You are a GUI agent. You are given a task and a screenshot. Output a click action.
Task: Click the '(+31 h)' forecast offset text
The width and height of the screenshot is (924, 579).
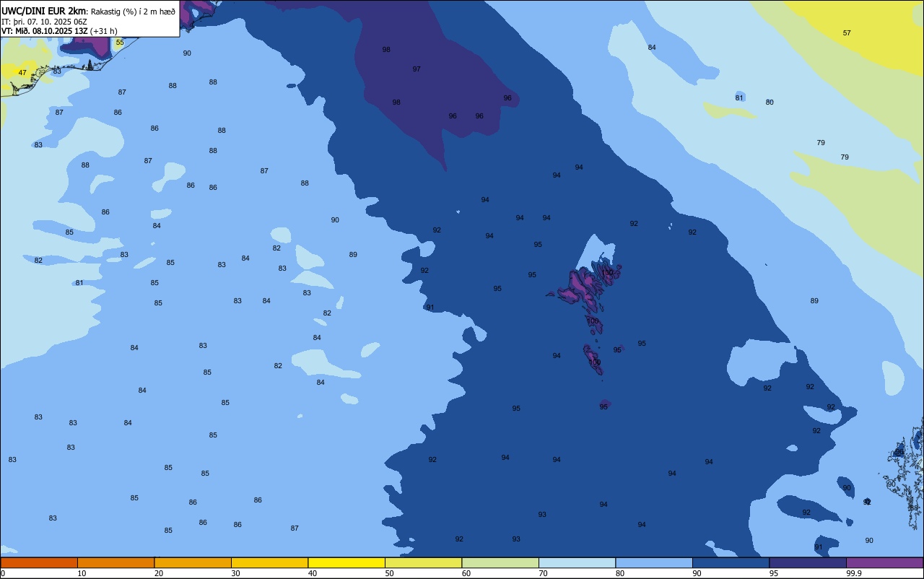104,31
